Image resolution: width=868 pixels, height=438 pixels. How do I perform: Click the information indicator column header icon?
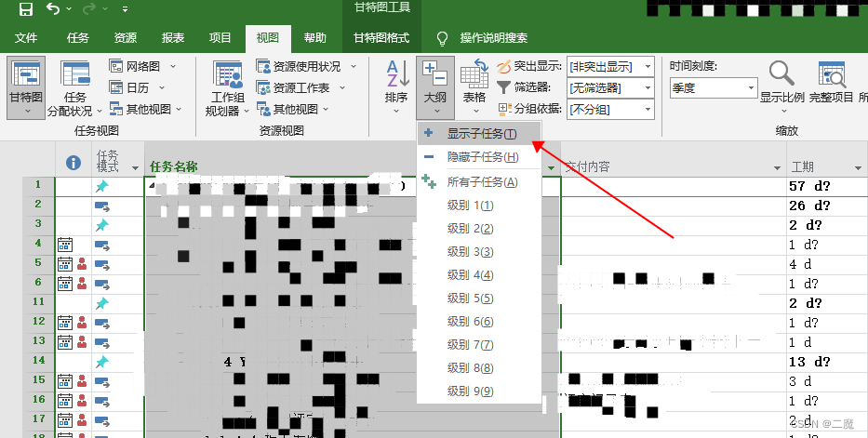click(x=73, y=163)
